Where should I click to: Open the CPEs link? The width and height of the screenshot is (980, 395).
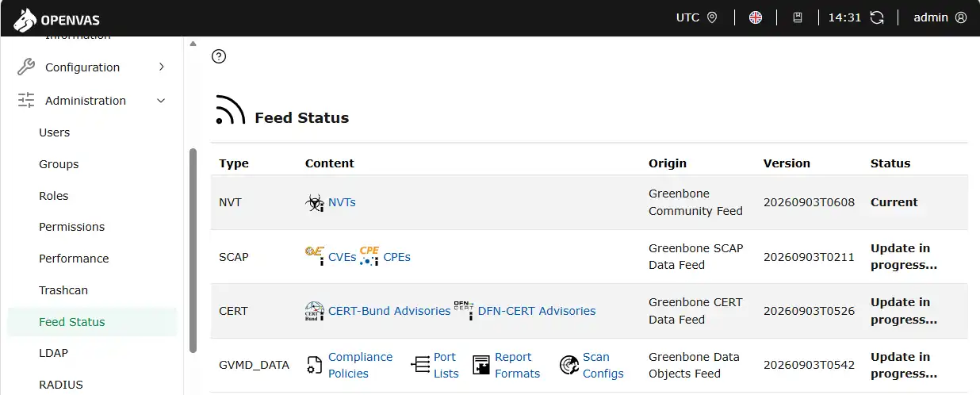pyautogui.click(x=396, y=257)
